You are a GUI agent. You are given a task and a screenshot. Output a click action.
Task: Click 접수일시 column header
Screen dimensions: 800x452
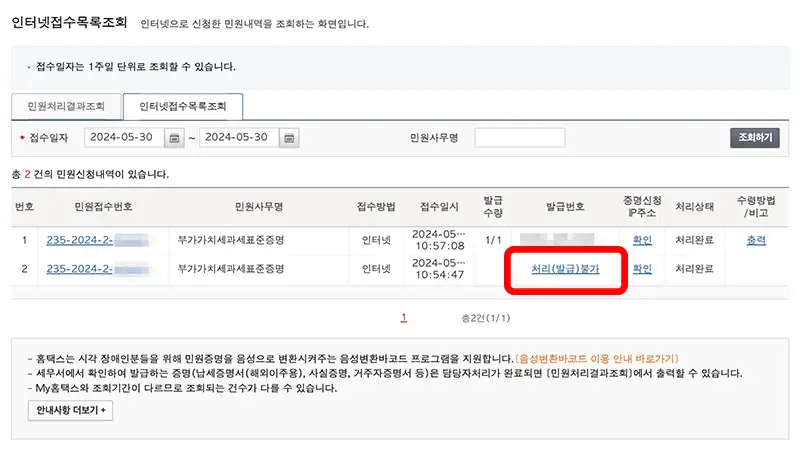pyautogui.click(x=439, y=207)
